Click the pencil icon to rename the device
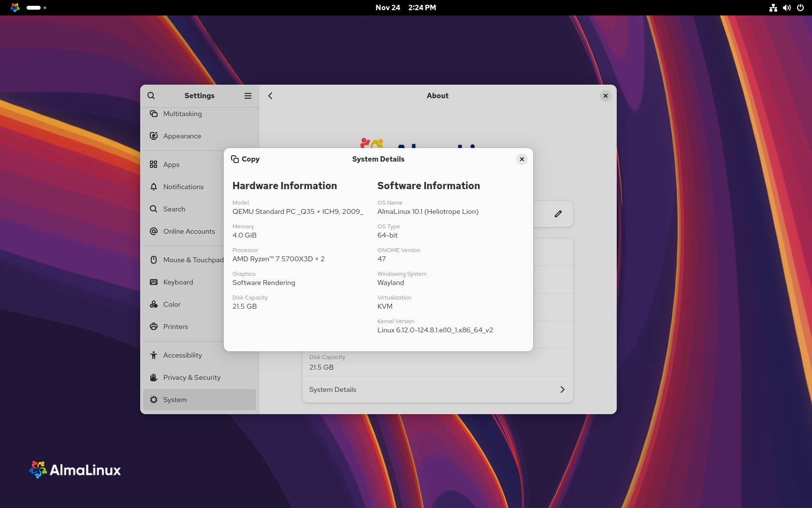Image resolution: width=812 pixels, height=508 pixels. tap(558, 213)
